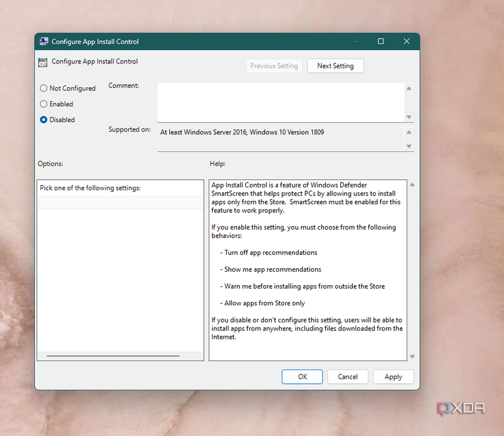
Task: Minimize the Configure App Install Control window
Action: pyautogui.click(x=355, y=42)
